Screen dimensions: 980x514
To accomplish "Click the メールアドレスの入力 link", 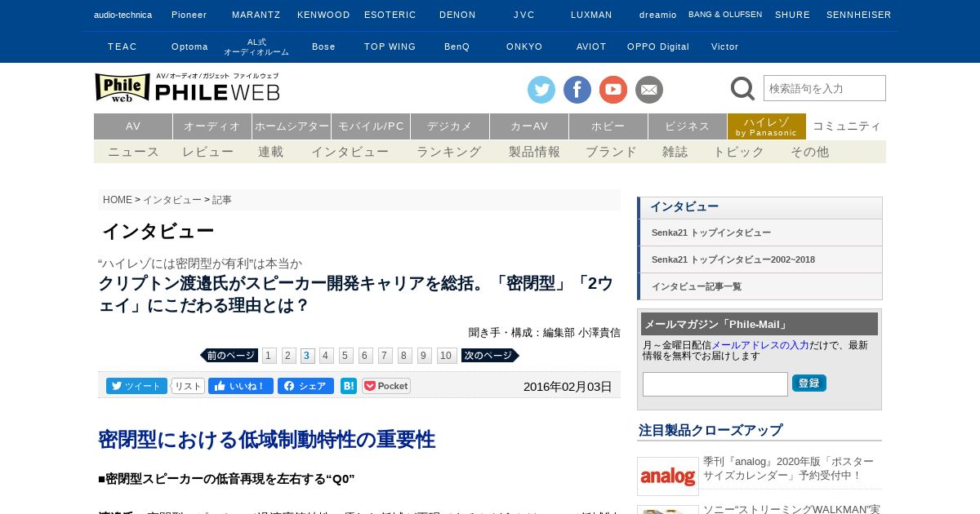I will click(760, 345).
